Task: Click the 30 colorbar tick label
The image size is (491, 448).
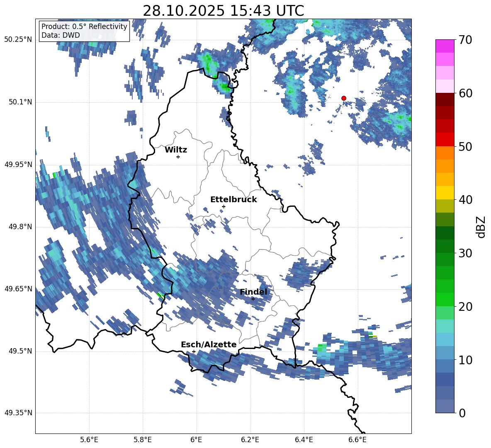Action: 465,253
